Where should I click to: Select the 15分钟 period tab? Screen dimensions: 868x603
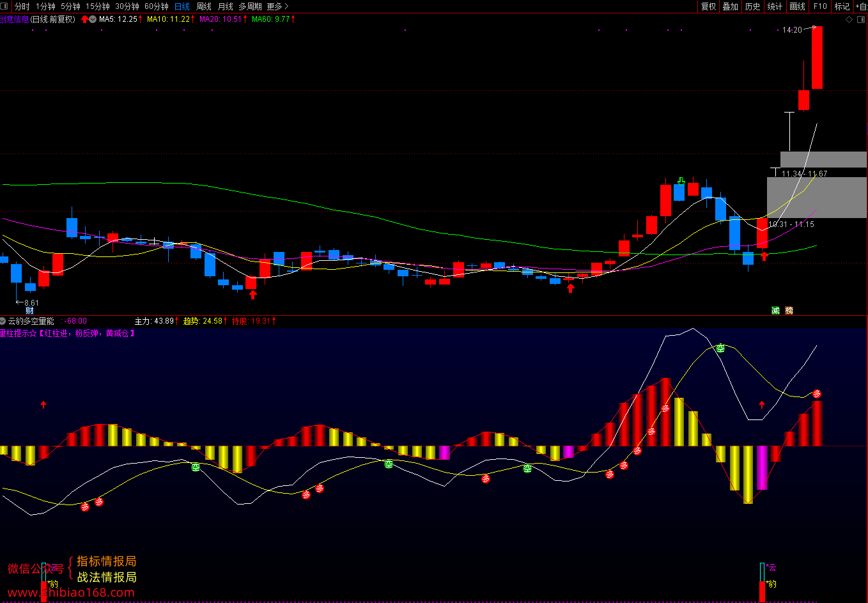pyautogui.click(x=98, y=6)
